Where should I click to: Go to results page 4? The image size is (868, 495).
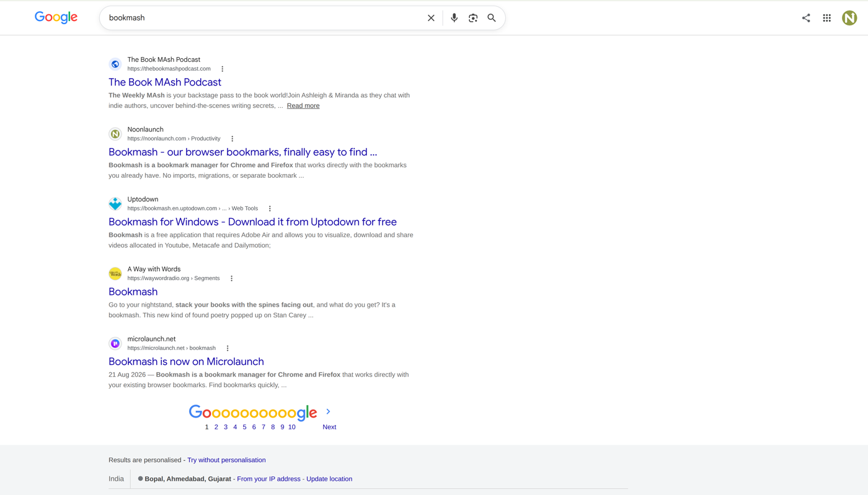coord(235,427)
